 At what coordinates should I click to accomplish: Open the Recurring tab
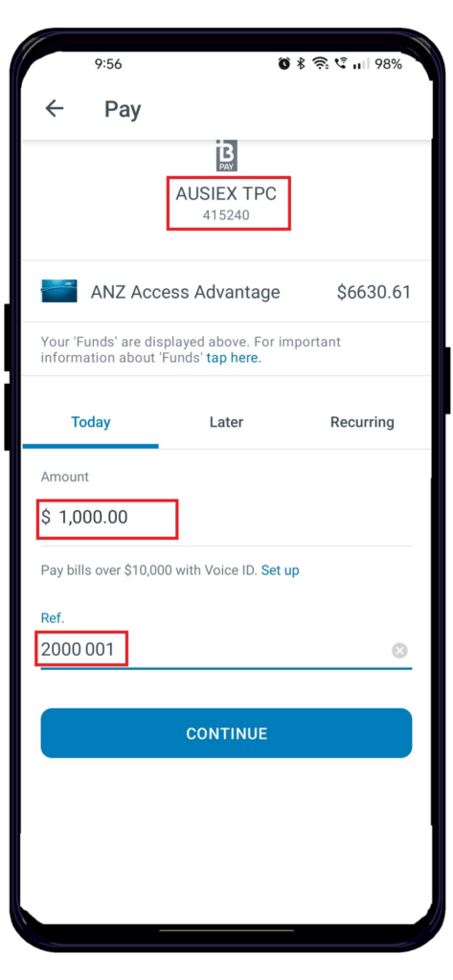[362, 422]
